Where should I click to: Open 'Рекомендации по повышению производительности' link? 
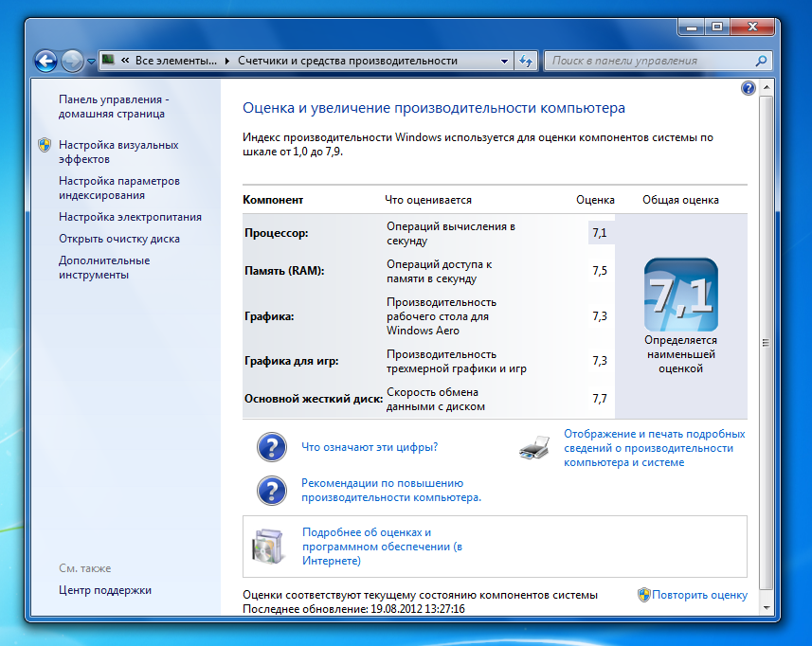pos(391,491)
